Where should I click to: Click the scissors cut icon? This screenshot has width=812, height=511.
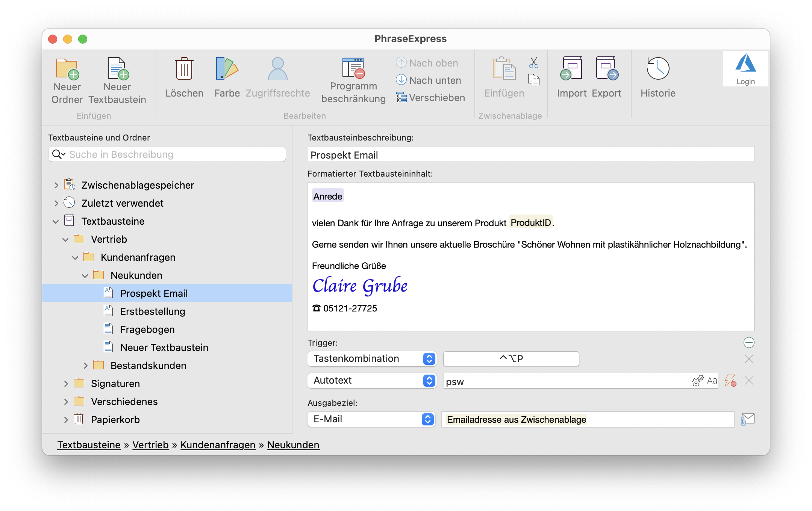534,62
